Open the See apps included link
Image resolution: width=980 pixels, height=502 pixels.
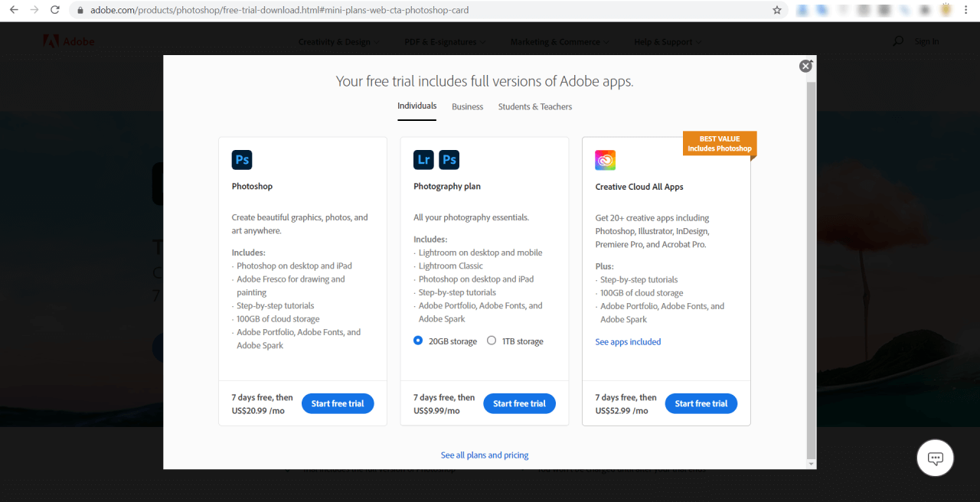click(x=628, y=342)
